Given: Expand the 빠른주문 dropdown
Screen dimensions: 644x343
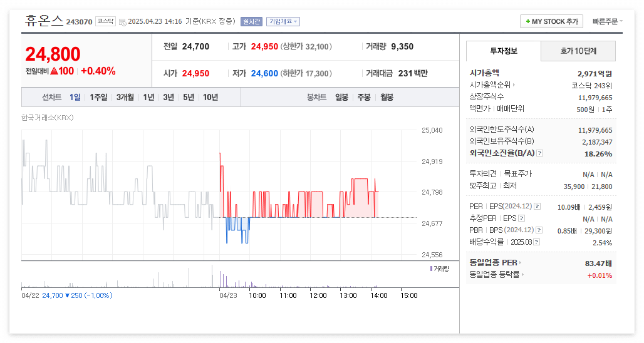Looking at the screenshot, I should (x=607, y=21).
